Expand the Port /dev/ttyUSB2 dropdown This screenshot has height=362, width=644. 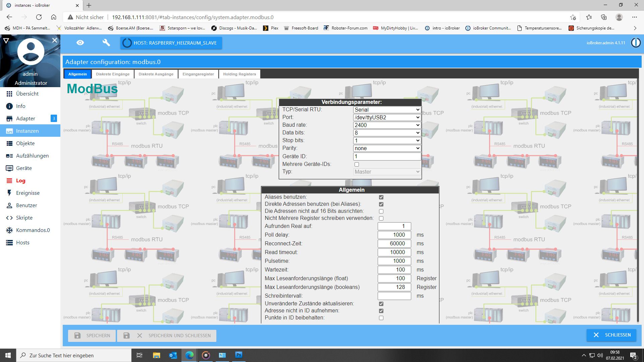pos(387,117)
